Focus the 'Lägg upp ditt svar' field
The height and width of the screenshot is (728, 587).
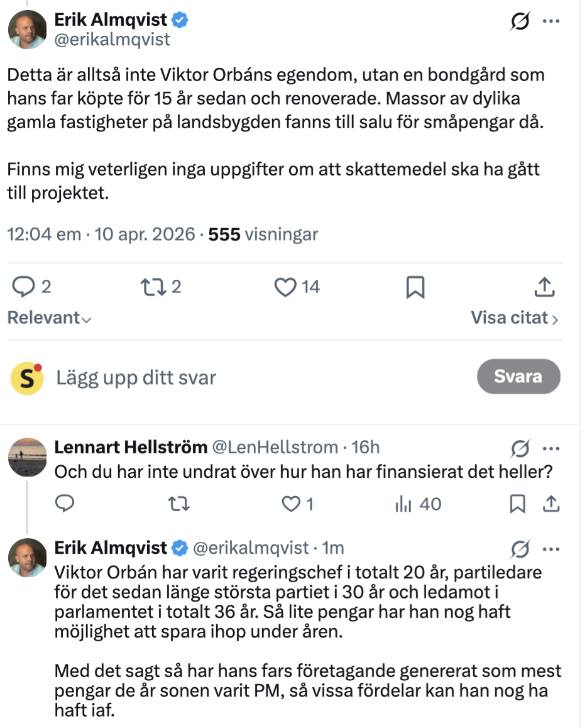click(251, 377)
